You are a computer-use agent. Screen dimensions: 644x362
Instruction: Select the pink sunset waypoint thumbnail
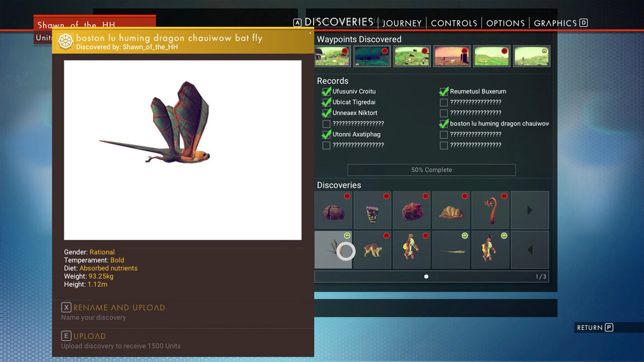tap(451, 56)
